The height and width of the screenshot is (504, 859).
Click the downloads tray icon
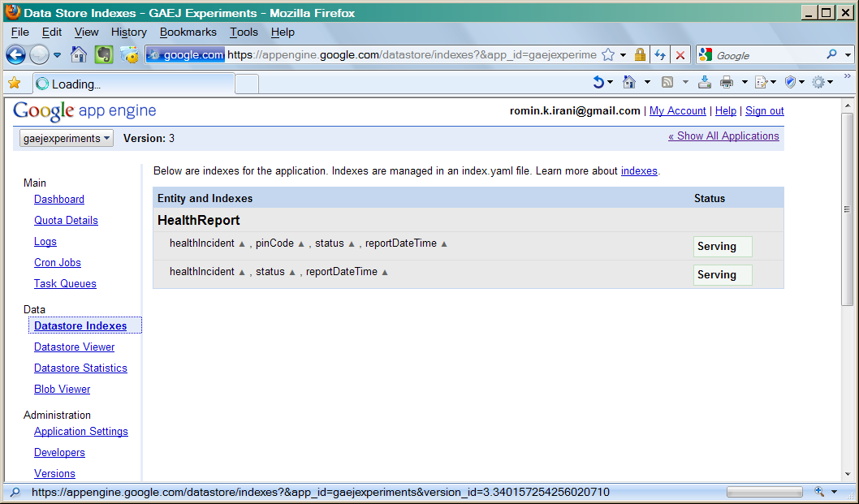705,82
